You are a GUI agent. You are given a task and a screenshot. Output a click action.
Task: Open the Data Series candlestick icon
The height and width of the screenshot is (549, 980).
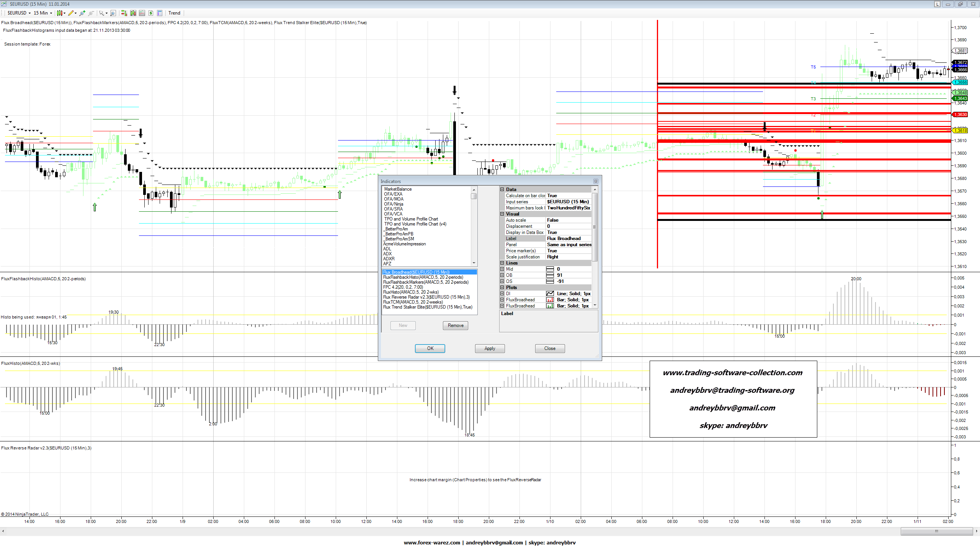point(133,13)
